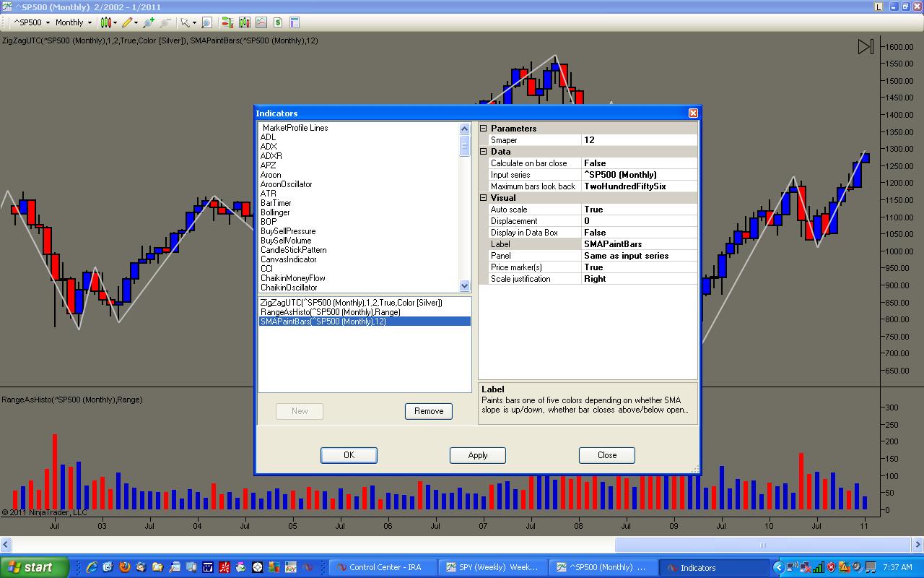Screen dimensions: 924x578
Task: Click the Close button in Indicators dialog
Action: point(607,455)
